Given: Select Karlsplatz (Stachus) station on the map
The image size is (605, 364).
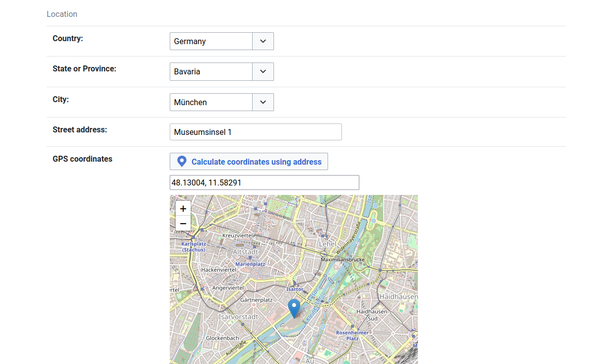Looking at the screenshot, I should pyautogui.click(x=194, y=246).
